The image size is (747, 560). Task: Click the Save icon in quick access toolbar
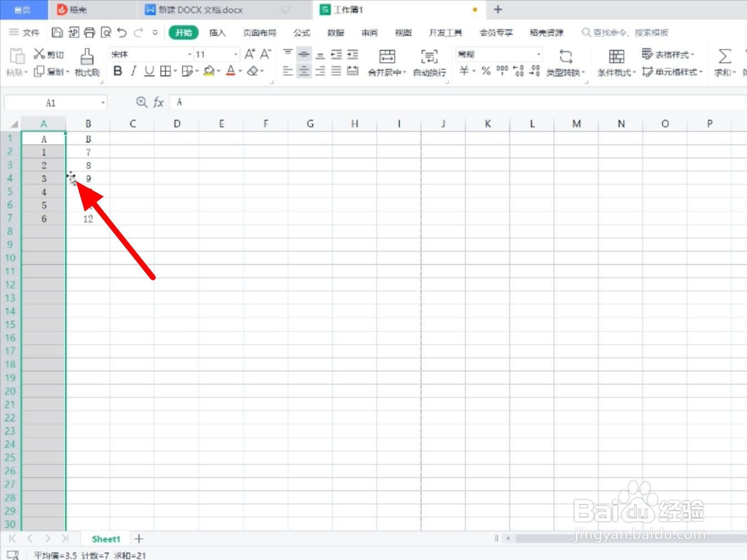pos(57,33)
